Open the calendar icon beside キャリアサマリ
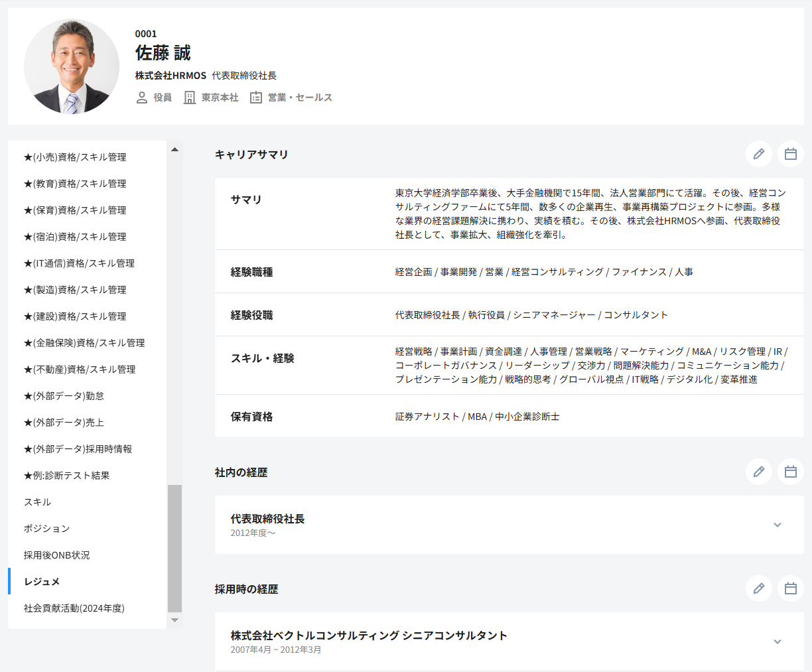The image size is (812, 672). click(x=790, y=154)
